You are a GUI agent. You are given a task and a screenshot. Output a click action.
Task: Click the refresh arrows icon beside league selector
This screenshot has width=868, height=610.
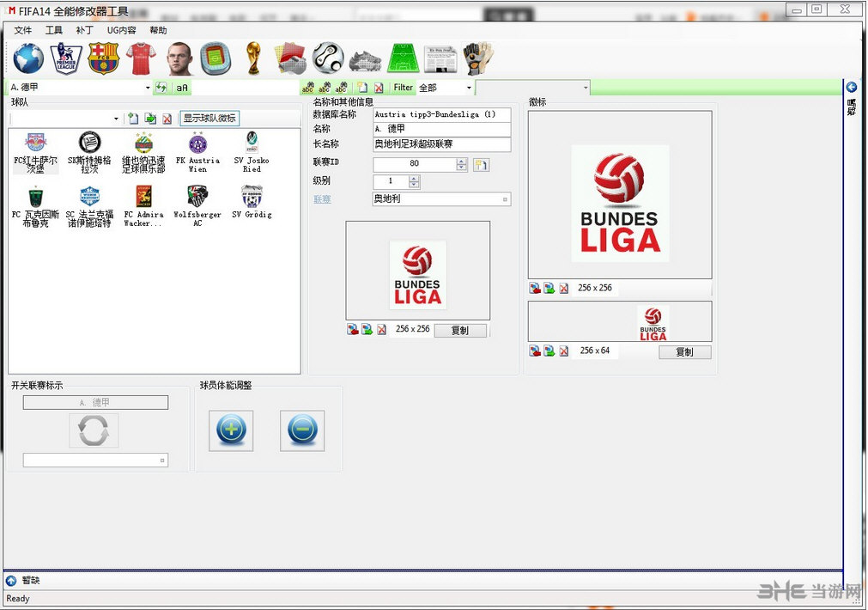click(161, 88)
